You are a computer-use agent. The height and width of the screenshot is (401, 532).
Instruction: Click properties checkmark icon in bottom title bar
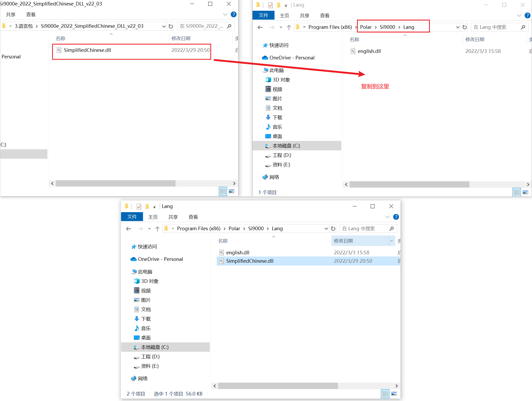[139, 207]
